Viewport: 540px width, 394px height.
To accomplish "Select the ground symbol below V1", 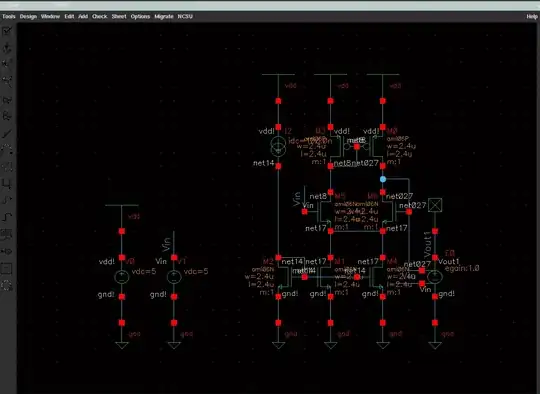I will (174, 345).
